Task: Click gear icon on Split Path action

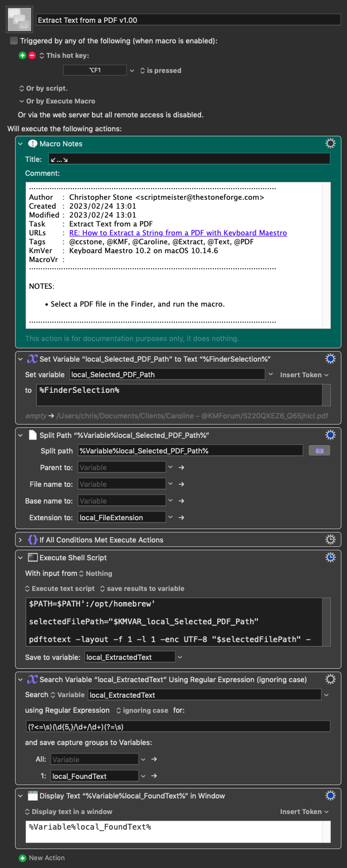Action: (x=330, y=435)
